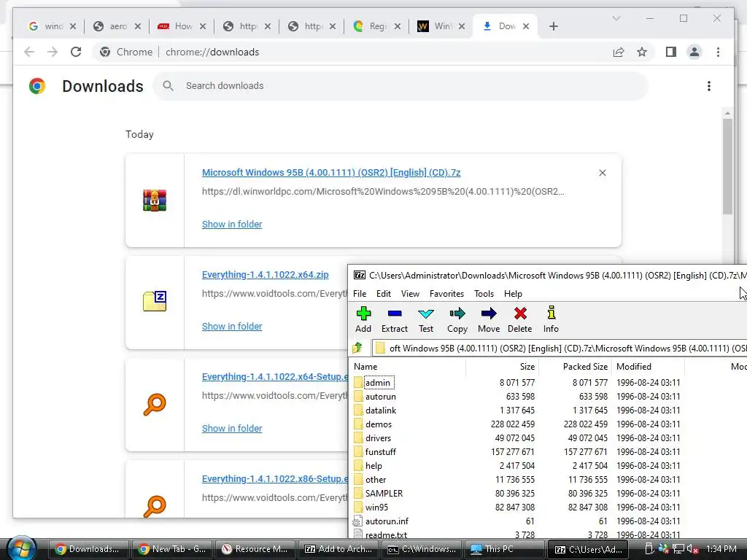This screenshot has height=560, width=747.
Task: Open Info in the 7-Zip toolbar
Action: 551,319
